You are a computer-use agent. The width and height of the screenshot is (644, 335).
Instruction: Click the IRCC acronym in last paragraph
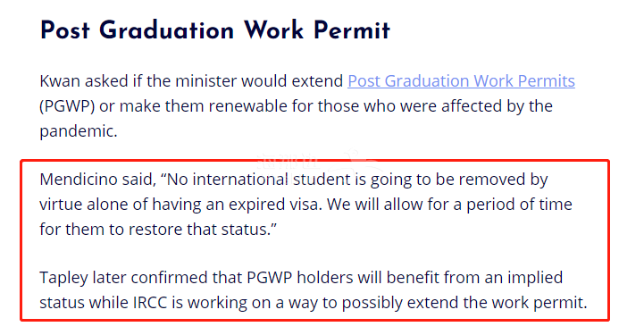tap(150, 303)
